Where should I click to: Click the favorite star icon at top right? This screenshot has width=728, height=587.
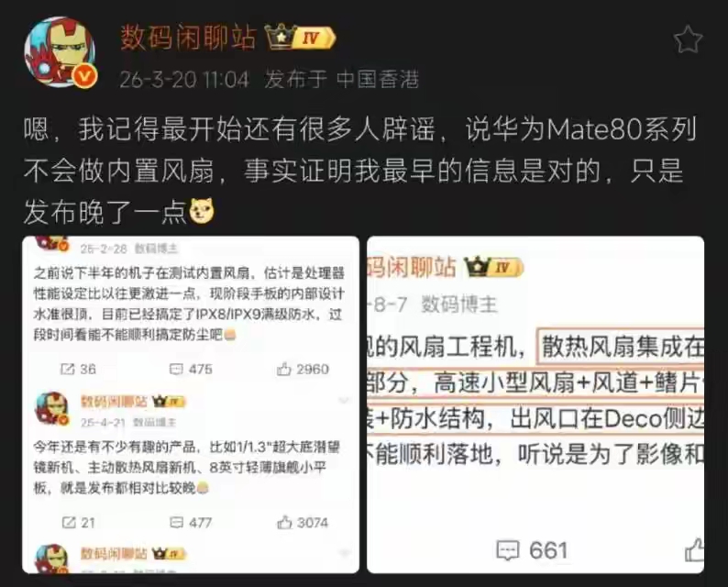(x=688, y=39)
